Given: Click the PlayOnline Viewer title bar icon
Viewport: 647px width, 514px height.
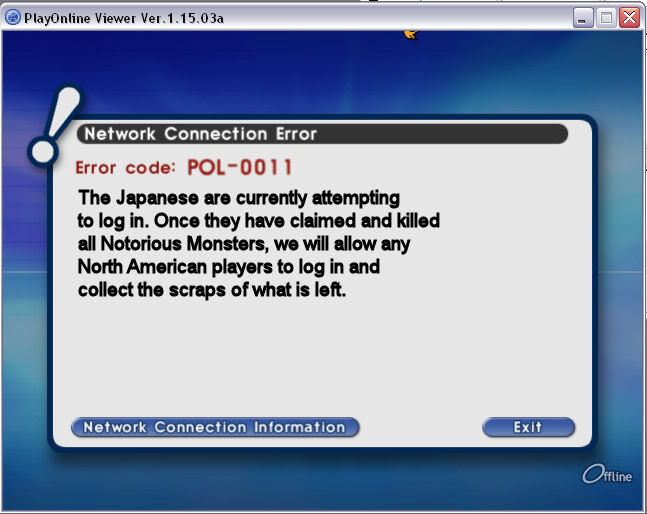Looking at the screenshot, I should coord(13,18).
